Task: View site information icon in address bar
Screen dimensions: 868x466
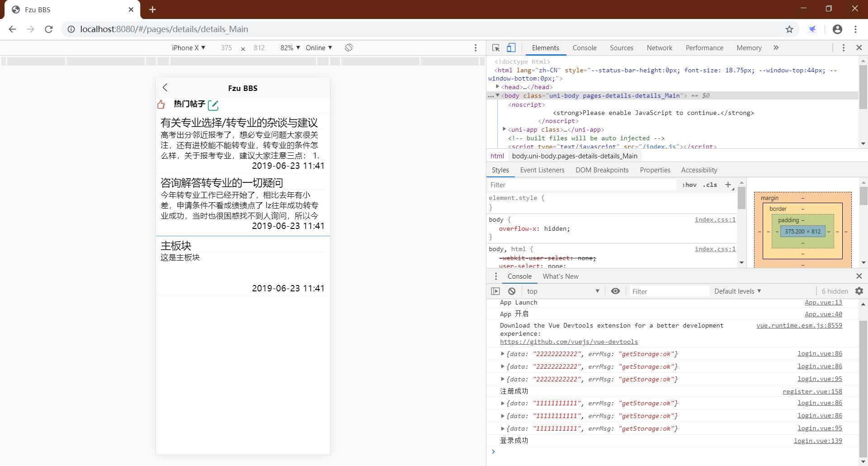Action: pyautogui.click(x=71, y=29)
